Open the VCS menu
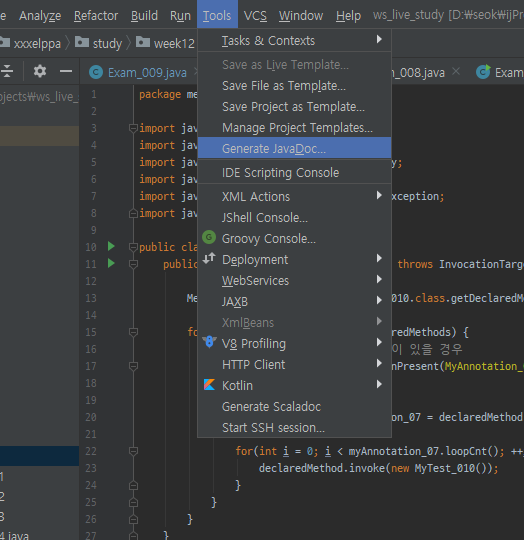The height and width of the screenshot is (540, 524). click(x=255, y=15)
